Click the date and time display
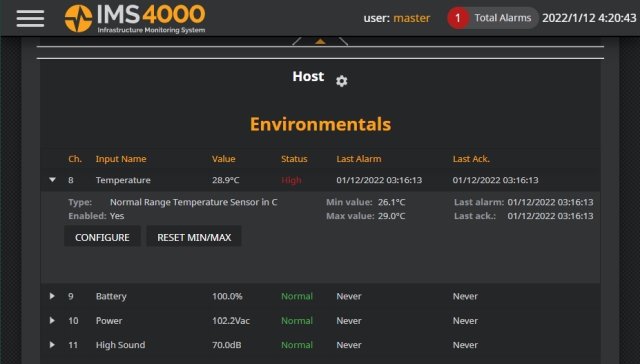This screenshot has height=364, width=640. (x=589, y=18)
